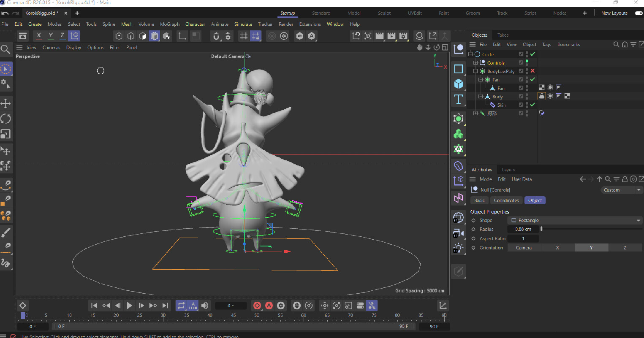Collapse the Fan subdivision group
This screenshot has height=338, width=644.
481,79
